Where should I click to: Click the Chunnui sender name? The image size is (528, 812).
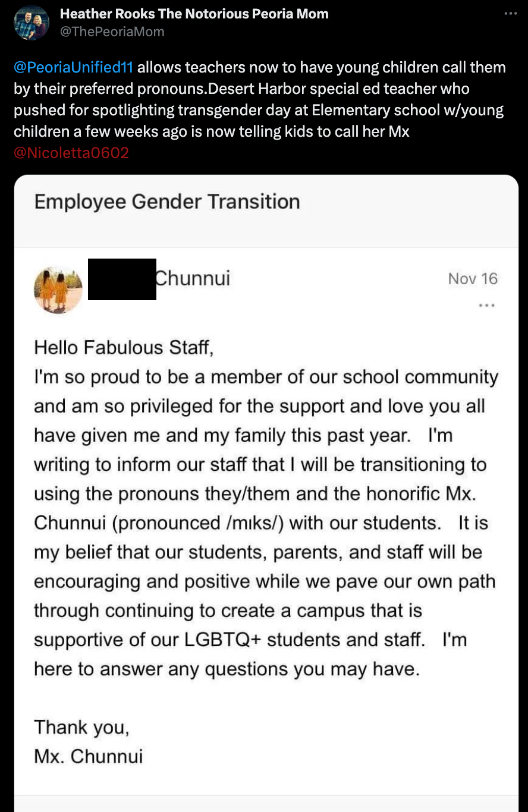coord(193,278)
